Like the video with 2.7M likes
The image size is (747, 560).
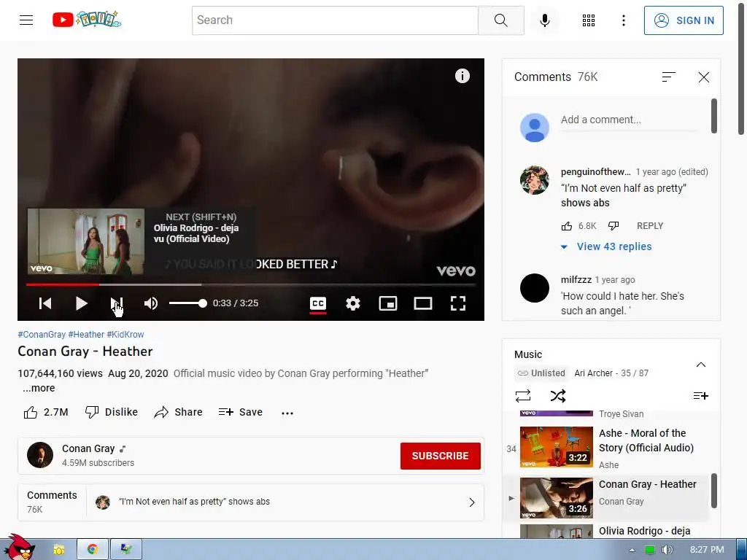tap(46, 413)
